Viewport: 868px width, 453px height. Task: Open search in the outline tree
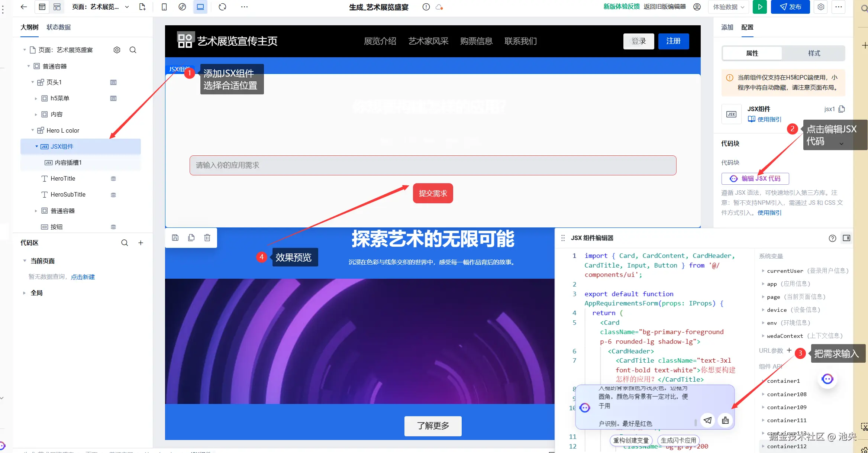point(133,50)
